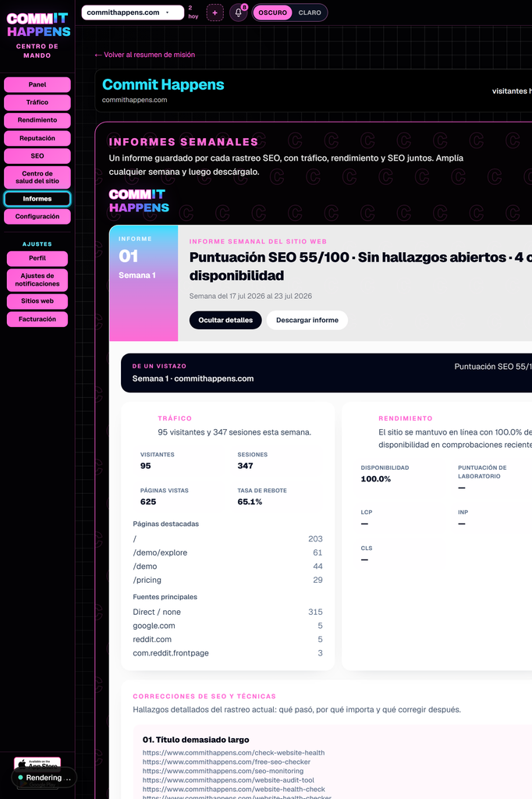This screenshot has height=799, width=532.
Task: Click the /demo/explore page row
Action: [x=228, y=553]
